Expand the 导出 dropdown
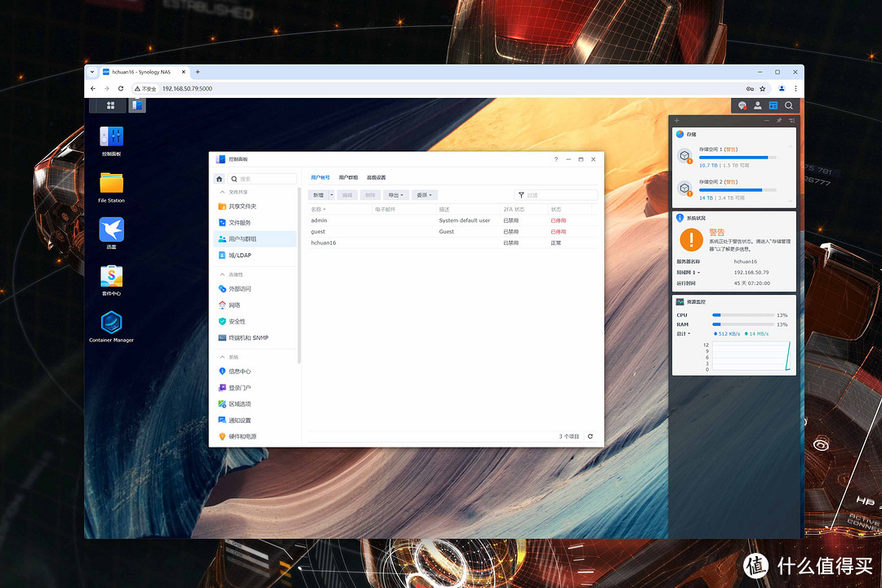Screen dimensions: 882x588 pyautogui.click(x=395, y=195)
